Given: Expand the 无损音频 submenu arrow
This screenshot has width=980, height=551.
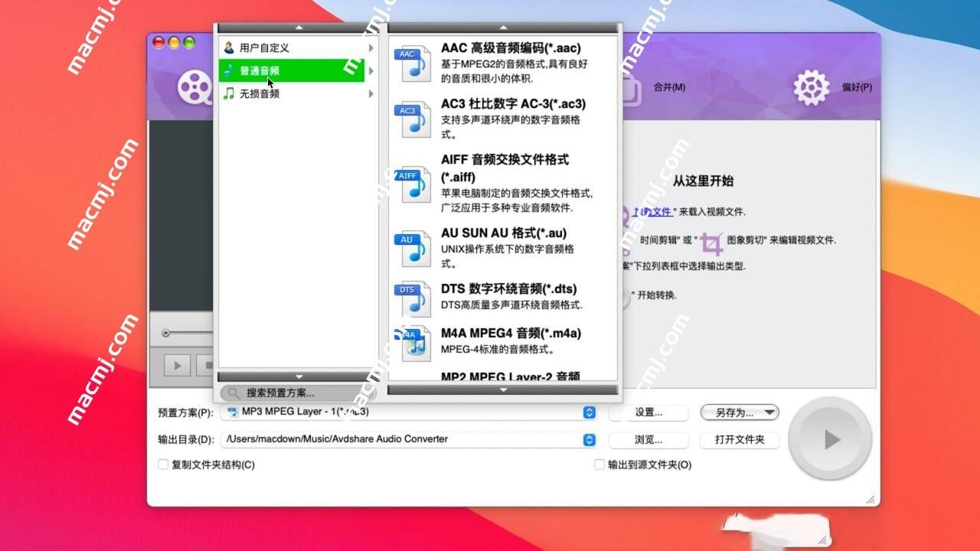Looking at the screenshot, I should [x=371, y=93].
